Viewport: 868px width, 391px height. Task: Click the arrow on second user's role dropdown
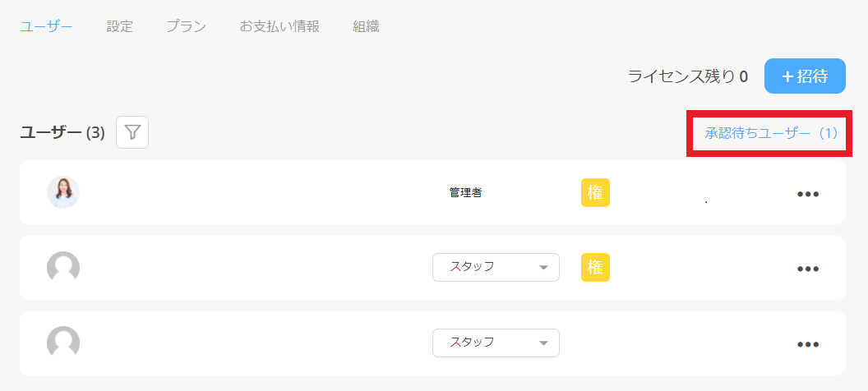[x=543, y=268]
